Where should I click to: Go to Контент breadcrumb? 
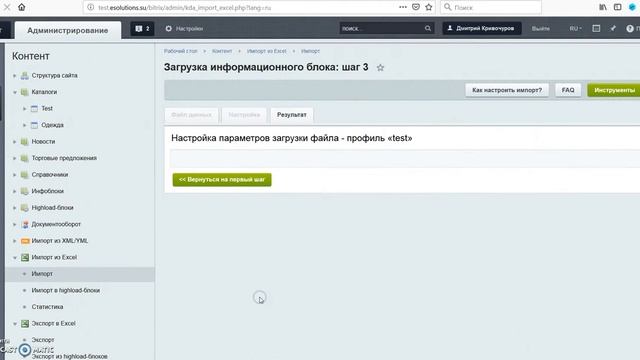coord(222,51)
